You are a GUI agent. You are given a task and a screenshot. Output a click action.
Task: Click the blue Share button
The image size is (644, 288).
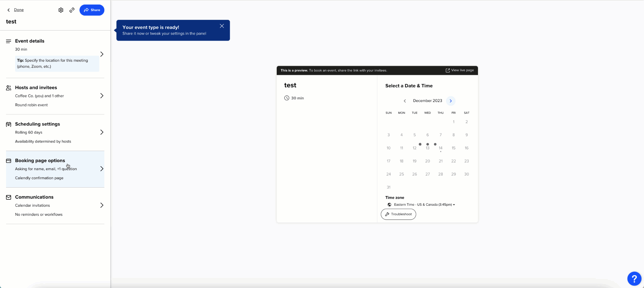[92, 10]
